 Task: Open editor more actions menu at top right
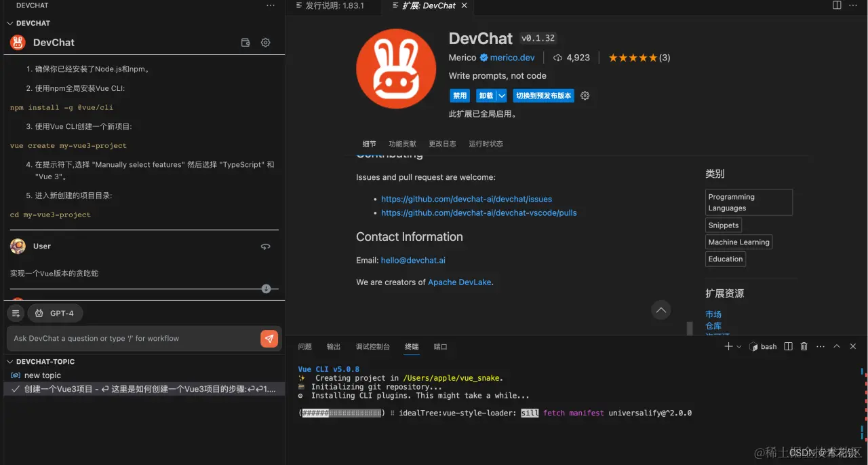854,5
